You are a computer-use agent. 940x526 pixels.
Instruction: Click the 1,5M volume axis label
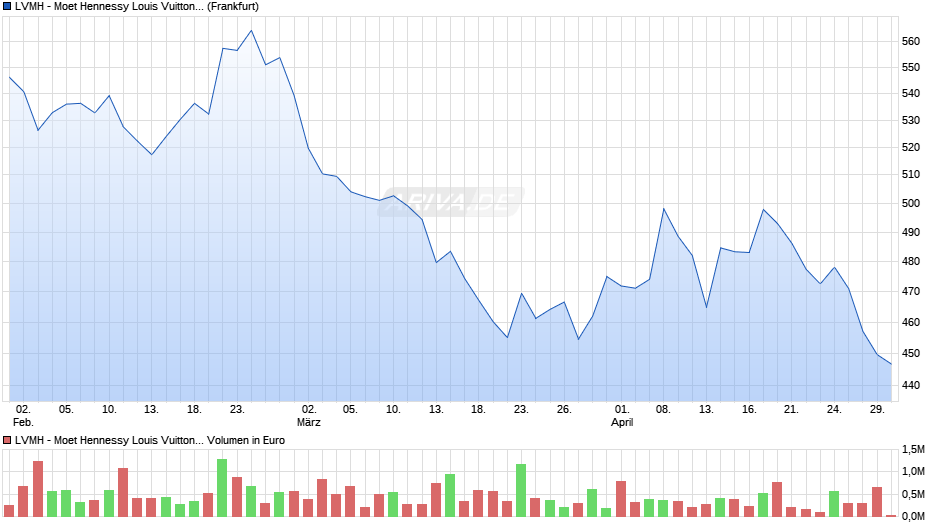(x=913, y=449)
